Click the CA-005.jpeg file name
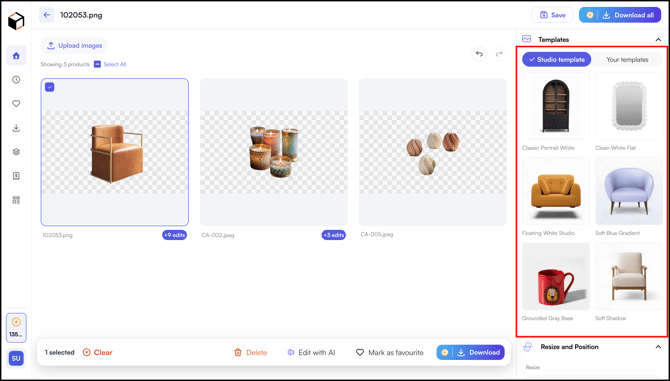The height and width of the screenshot is (381, 670). click(x=377, y=234)
